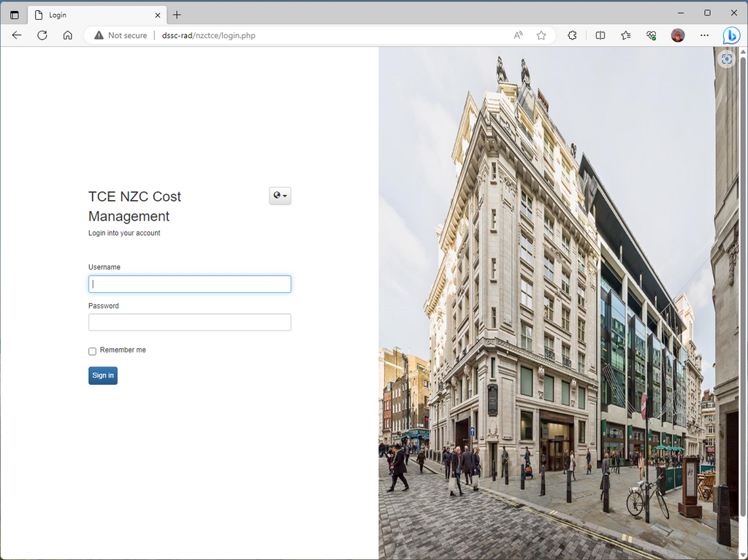Open the language globe dropdown
Viewport: 748px width, 560px height.
coord(280,196)
